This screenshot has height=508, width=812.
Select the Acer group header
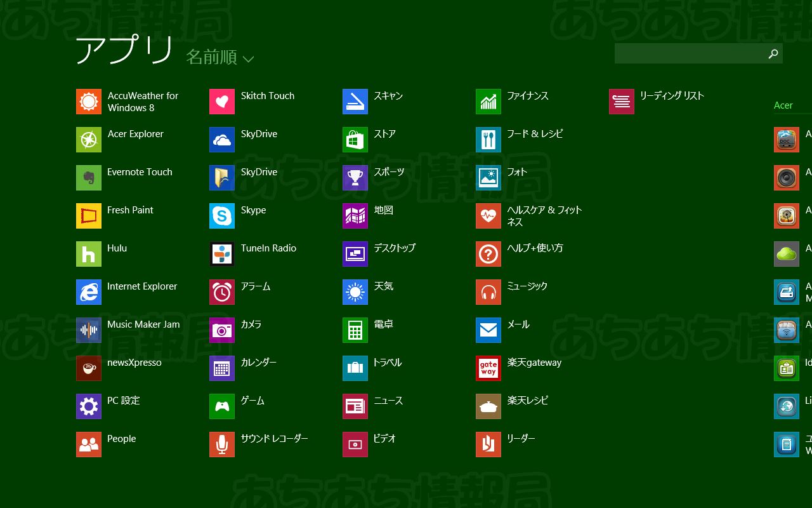coord(783,105)
